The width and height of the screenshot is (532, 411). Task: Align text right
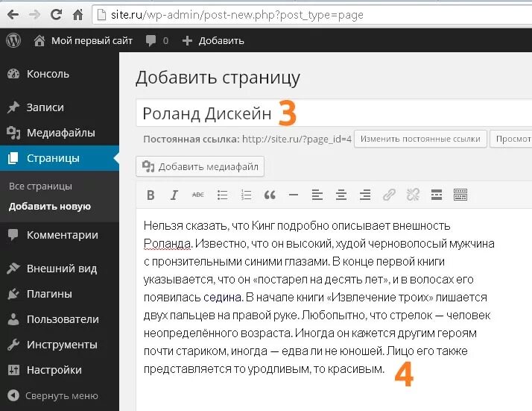click(x=365, y=195)
